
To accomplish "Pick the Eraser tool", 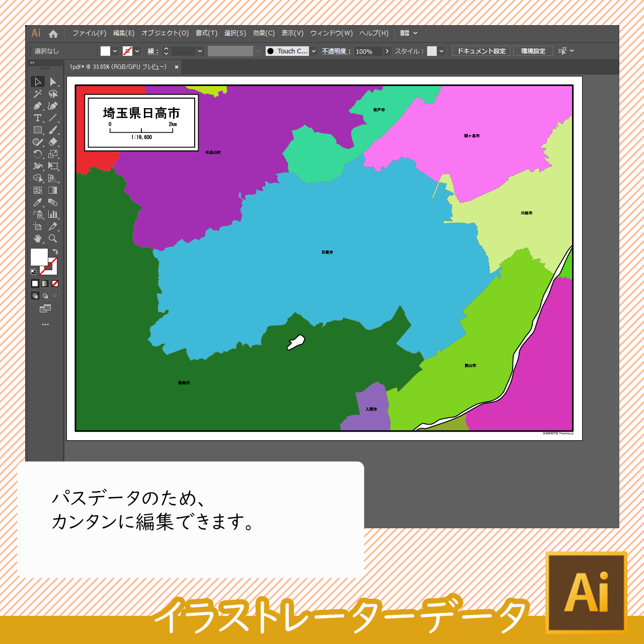I will pos(53,142).
